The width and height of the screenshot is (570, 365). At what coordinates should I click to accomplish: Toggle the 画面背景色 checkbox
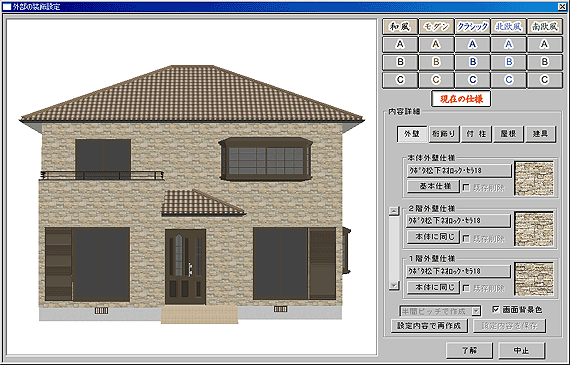click(496, 309)
